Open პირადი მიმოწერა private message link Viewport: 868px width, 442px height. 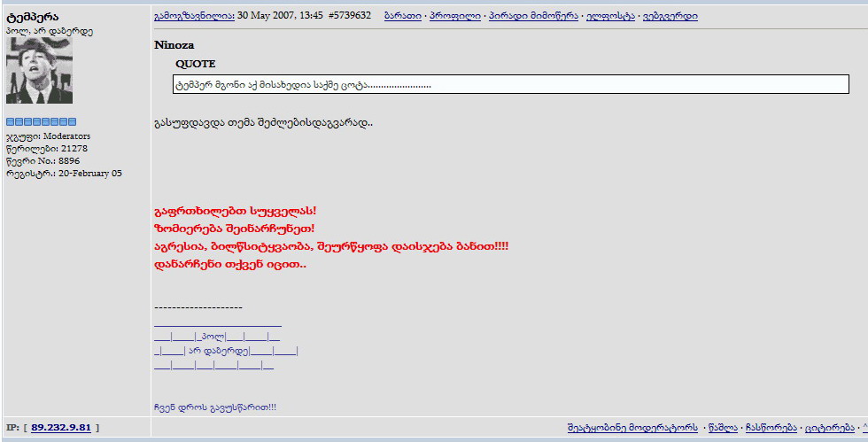point(533,16)
